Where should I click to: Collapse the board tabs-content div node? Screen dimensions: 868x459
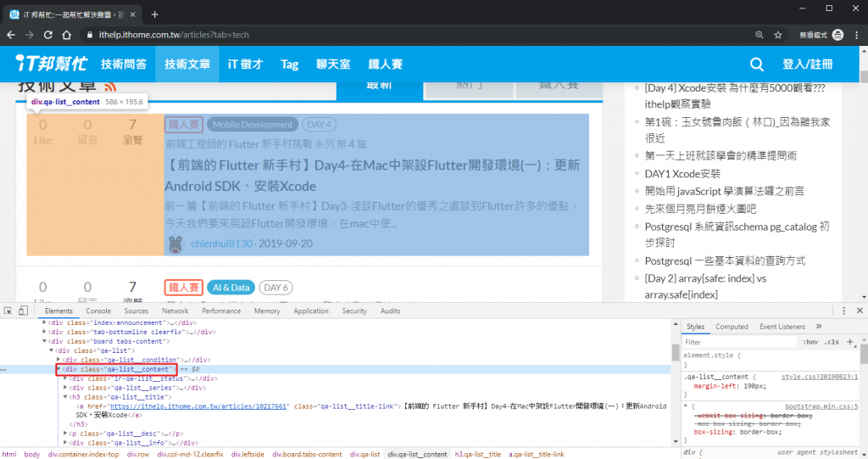pyautogui.click(x=44, y=341)
